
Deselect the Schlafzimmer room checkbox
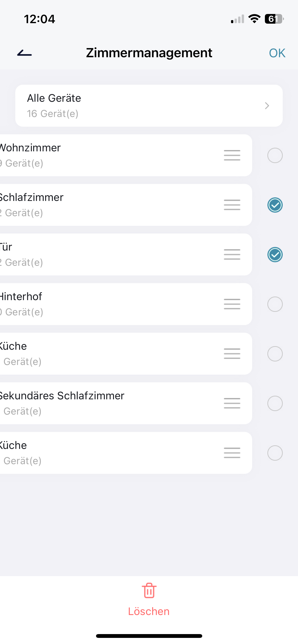click(x=275, y=205)
